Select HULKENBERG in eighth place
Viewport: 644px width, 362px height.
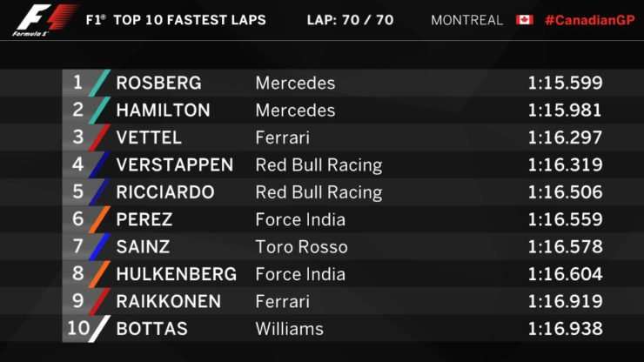pyautogui.click(x=176, y=274)
